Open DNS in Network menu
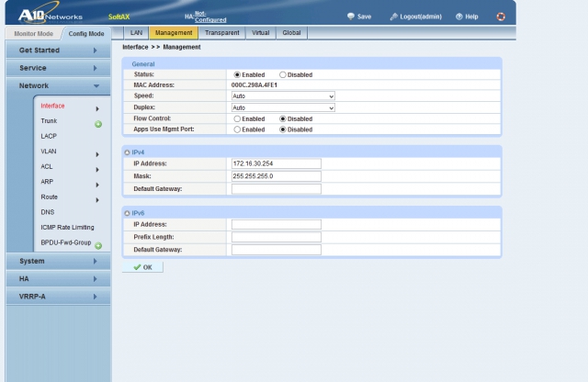 tap(48, 212)
